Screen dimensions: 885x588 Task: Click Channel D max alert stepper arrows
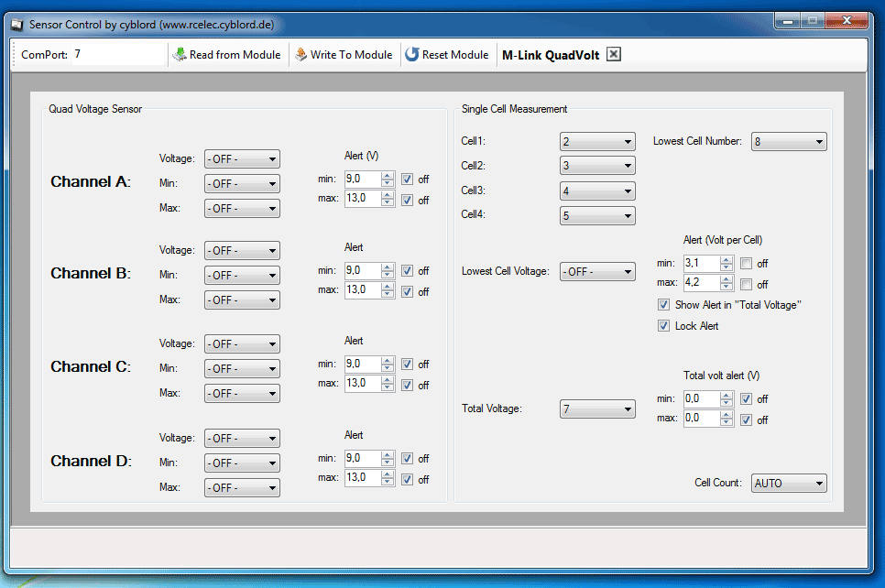tap(388, 477)
